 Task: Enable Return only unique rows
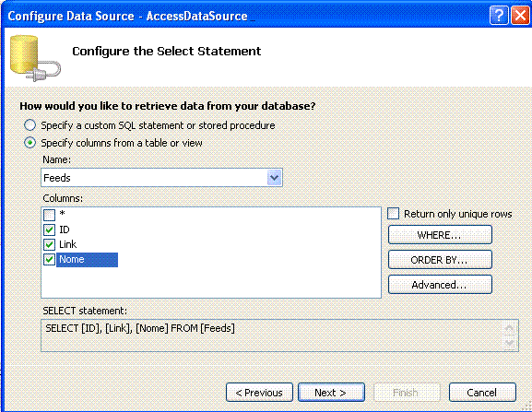[x=393, y=214]
